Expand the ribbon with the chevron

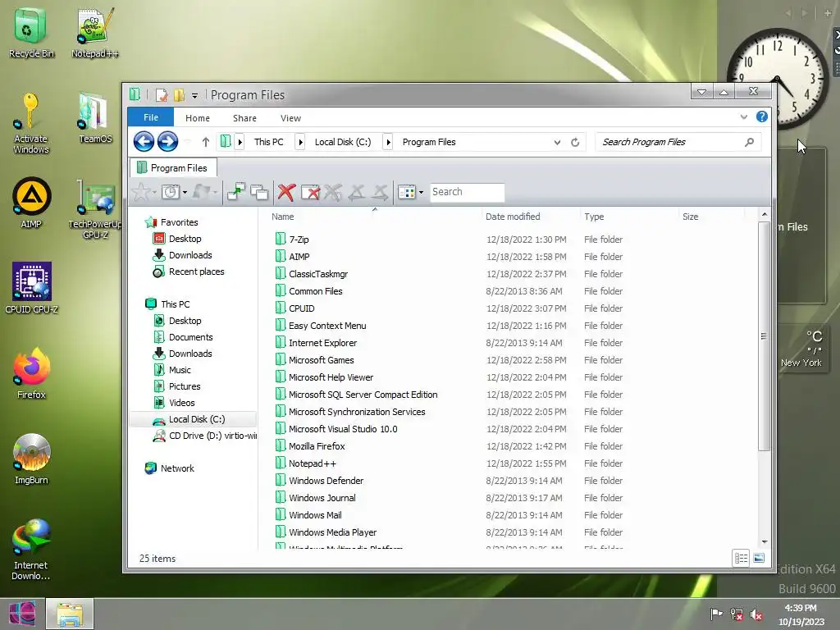click(743, 116)
